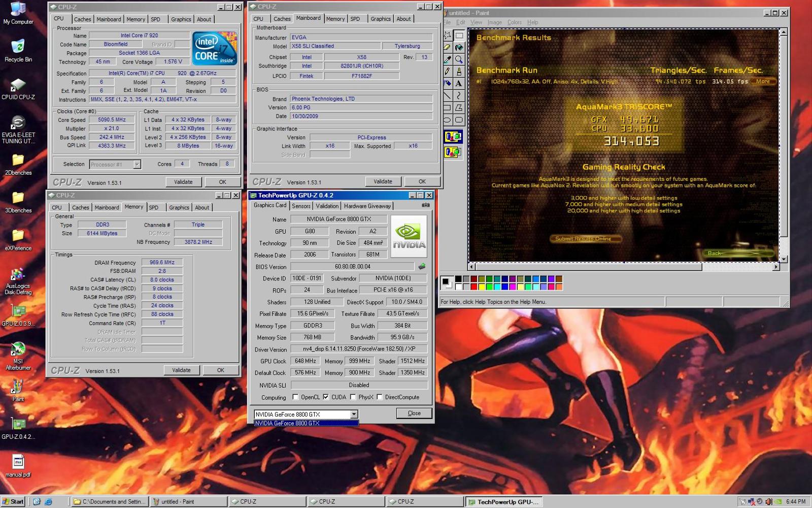Open the Hardware Giveaway tab in GPU-Z
Screen dimensions: 812x508
coord(367,206)
